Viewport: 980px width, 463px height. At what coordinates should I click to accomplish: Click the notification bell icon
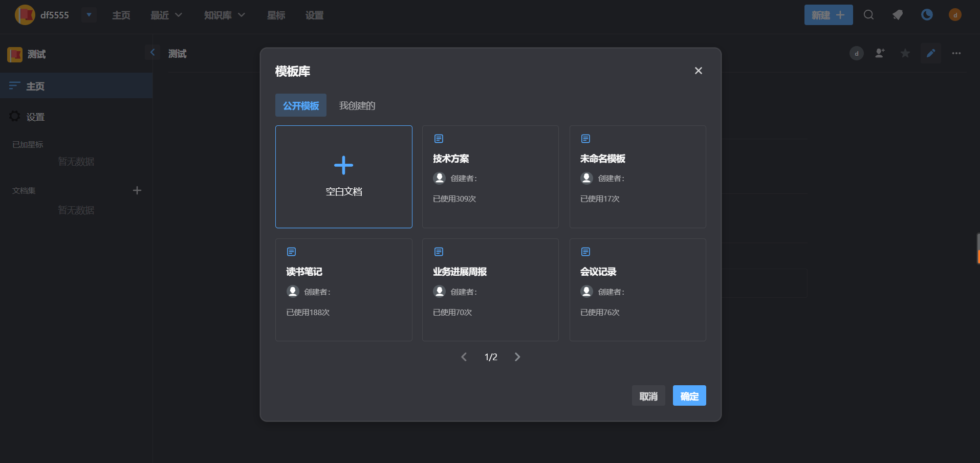(x=897, y=15)
